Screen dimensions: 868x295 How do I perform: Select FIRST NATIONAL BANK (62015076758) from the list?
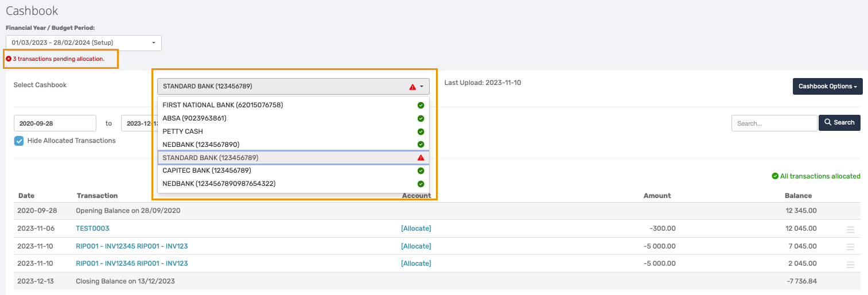293,105
